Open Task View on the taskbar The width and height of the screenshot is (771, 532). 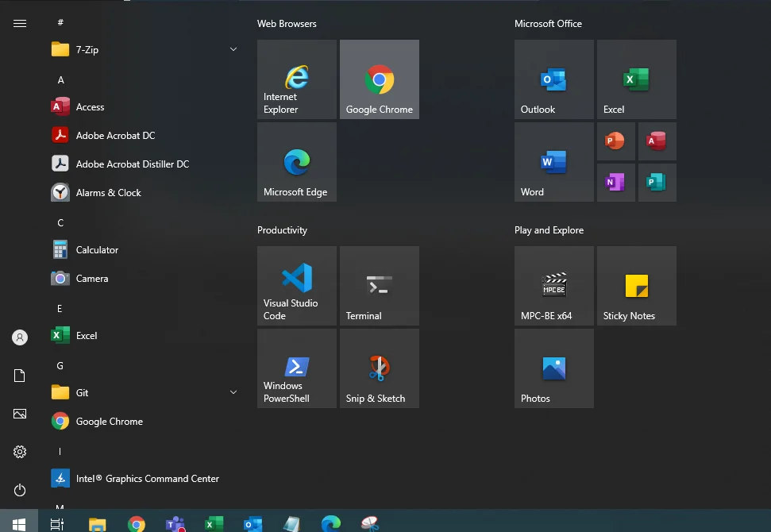pyautogui.click(x=57, y=524)
